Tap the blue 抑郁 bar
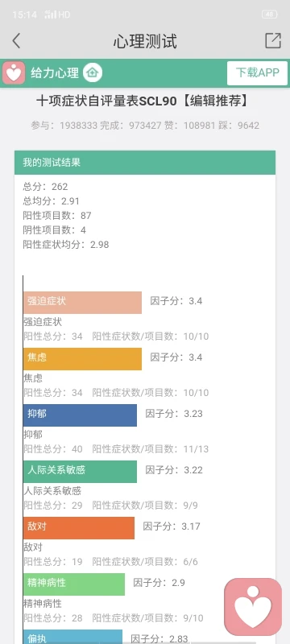 80,415
